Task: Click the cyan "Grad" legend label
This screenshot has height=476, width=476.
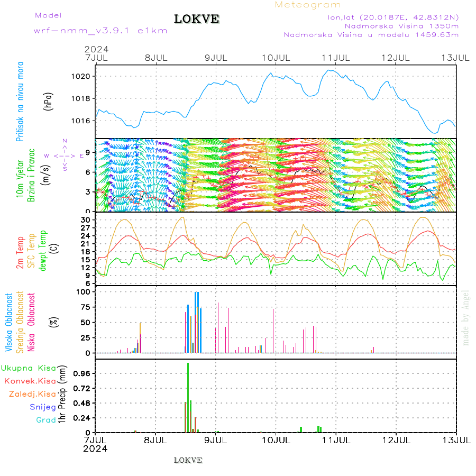Action: pyautogui.click(x=46, y=420)
